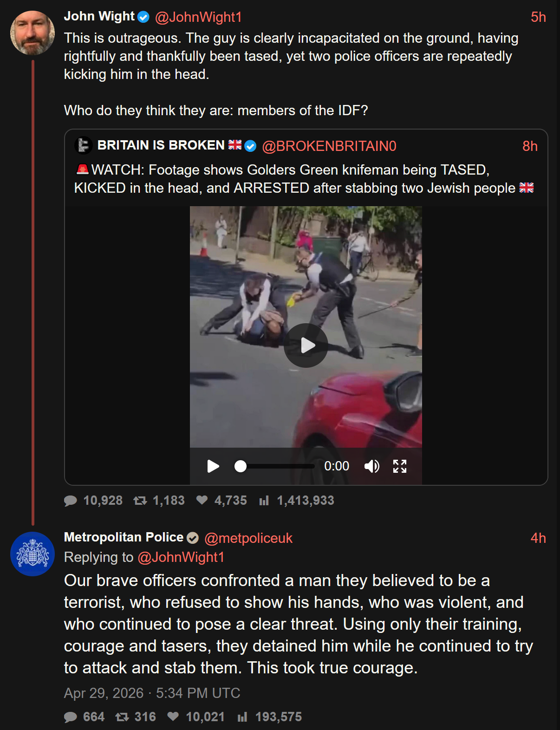Enter fullscreen mode on the video
This screenshot has width=560, height=730.
point(400,466)
